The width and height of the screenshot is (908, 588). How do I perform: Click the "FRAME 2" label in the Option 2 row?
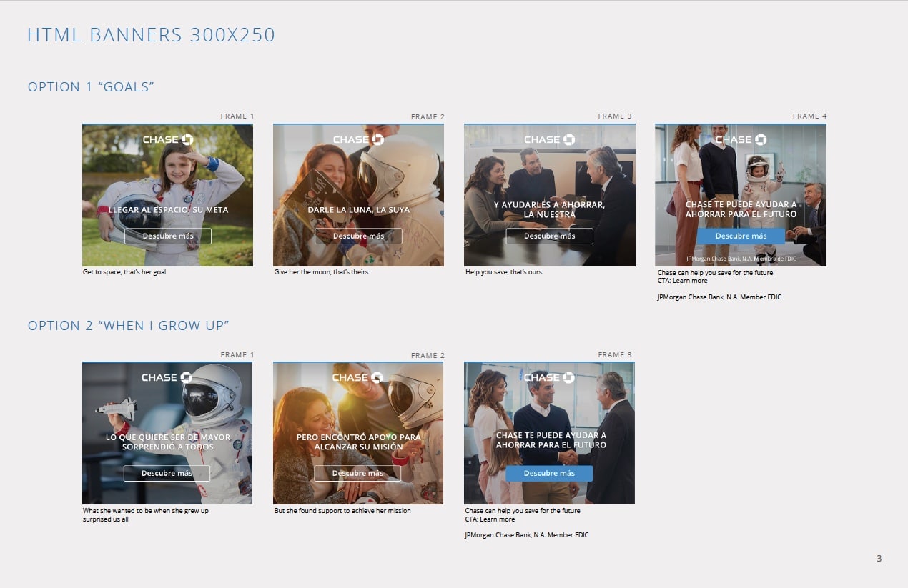coord(428,355)
